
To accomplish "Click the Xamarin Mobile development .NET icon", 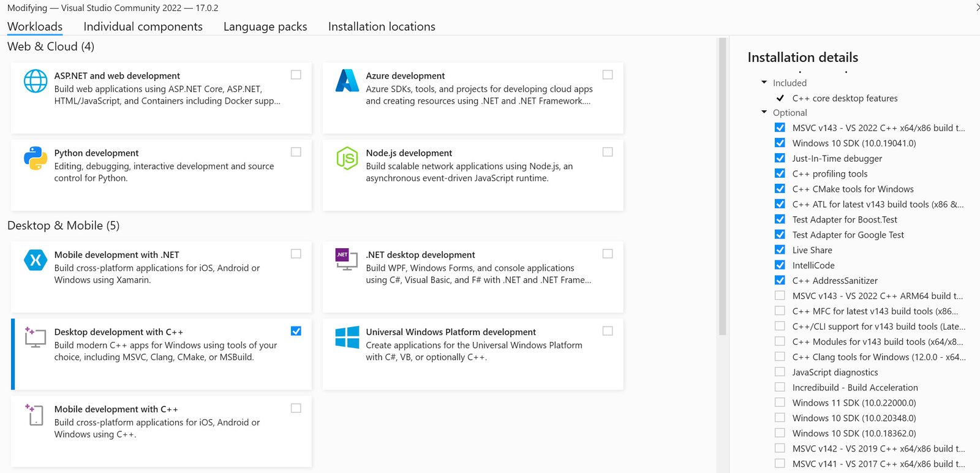I will click(x=36, y=260).
